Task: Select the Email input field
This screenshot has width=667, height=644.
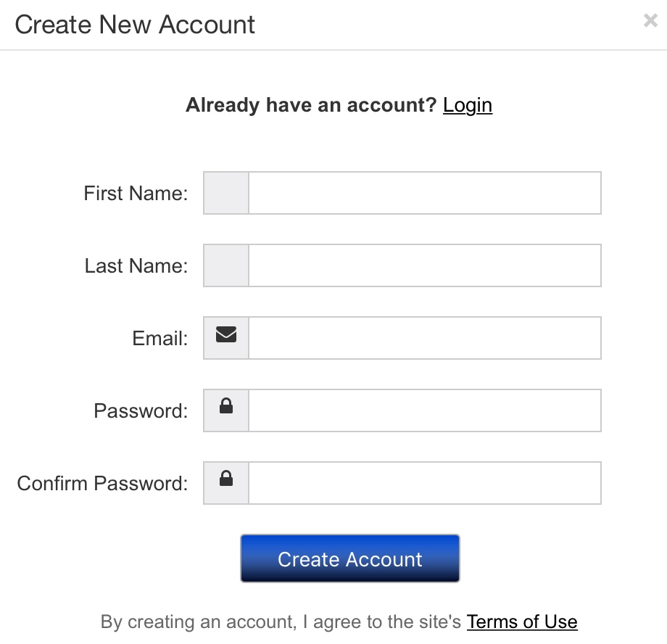Action: (x=425, y=338)
